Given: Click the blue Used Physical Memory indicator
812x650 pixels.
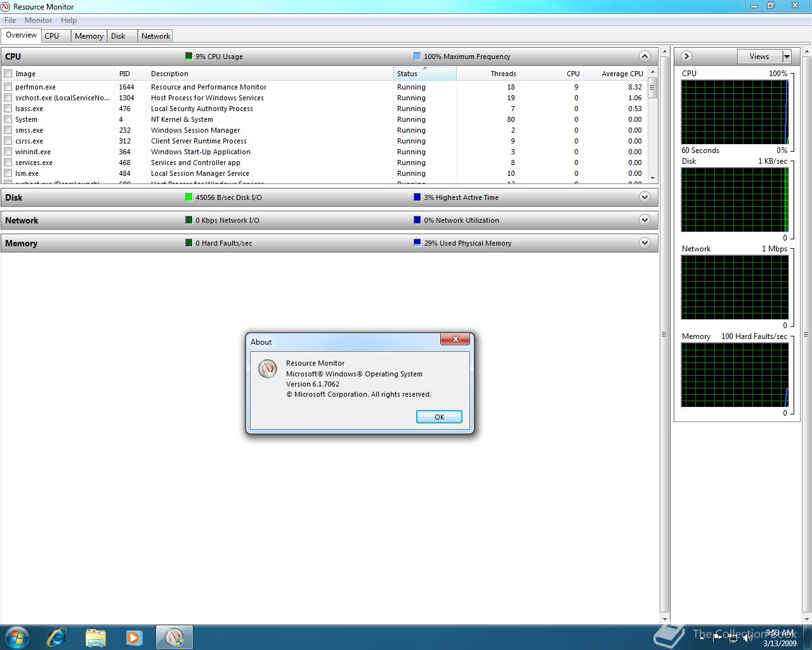Looking at the screenshot, I should (417, 242).
